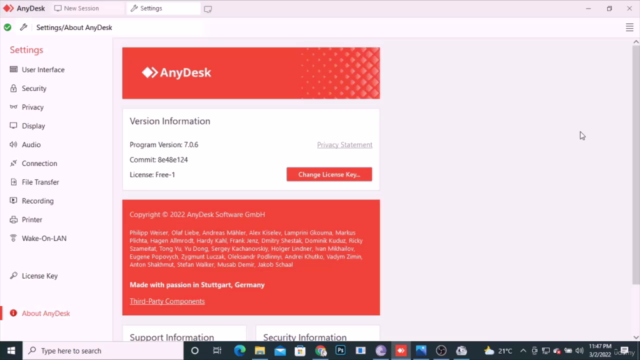Viewport: 640px width, 360px height.
Task: Click the volume speaker tray icon
Action: [580, 351]
